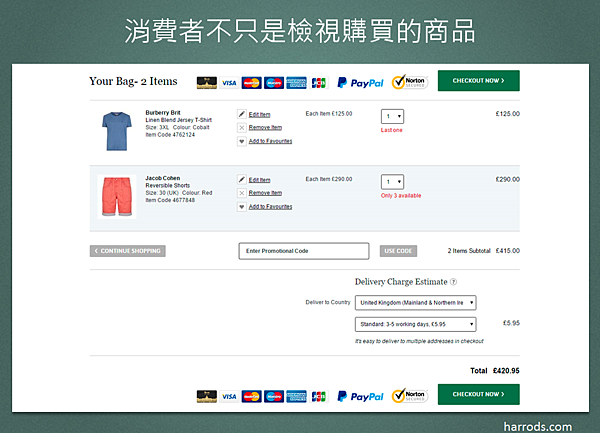Click pencil edit icon for Jacob Cohen Shorts
The width and height of the screenshot is (600, 433).
pos(241,179)
